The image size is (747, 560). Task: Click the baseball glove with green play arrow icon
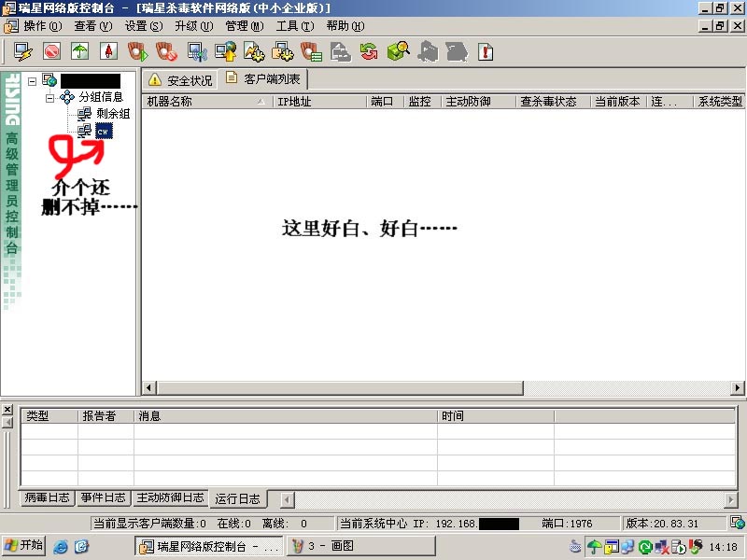click(x=137, y=51)
